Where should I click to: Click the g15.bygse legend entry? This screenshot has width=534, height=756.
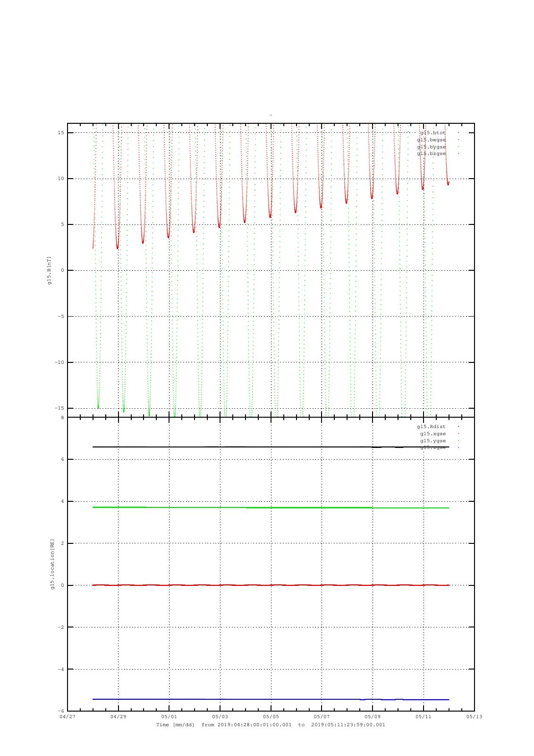pos(431,147)
